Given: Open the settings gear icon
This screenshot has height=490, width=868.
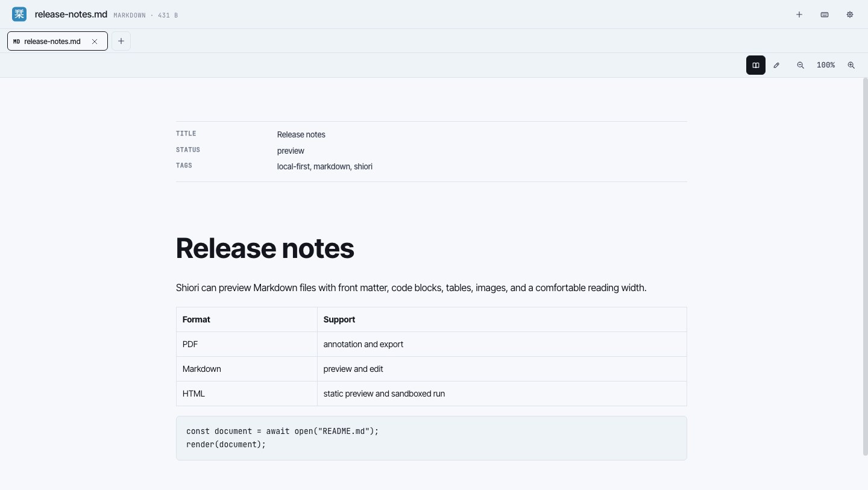Looking at the screenshot, I should click(x=850, y=14).
